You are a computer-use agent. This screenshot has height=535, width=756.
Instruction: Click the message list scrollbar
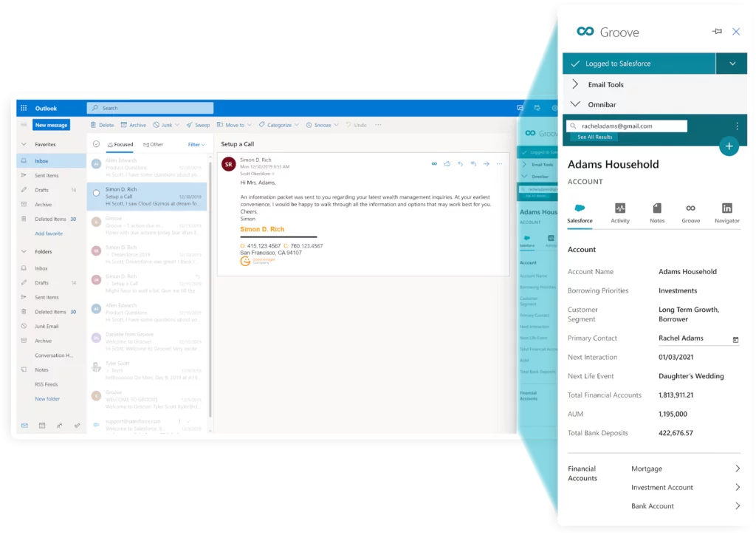pyautogui.click(x=210, y=290)
